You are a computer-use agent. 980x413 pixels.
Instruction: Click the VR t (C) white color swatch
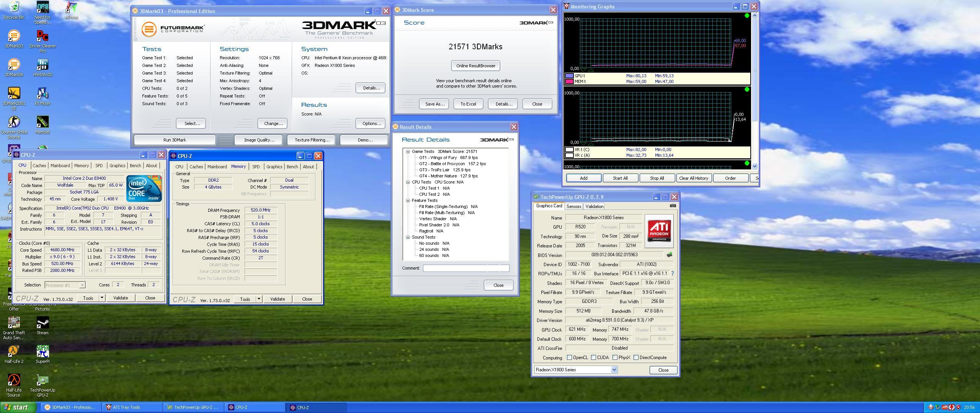coord(569,150)
